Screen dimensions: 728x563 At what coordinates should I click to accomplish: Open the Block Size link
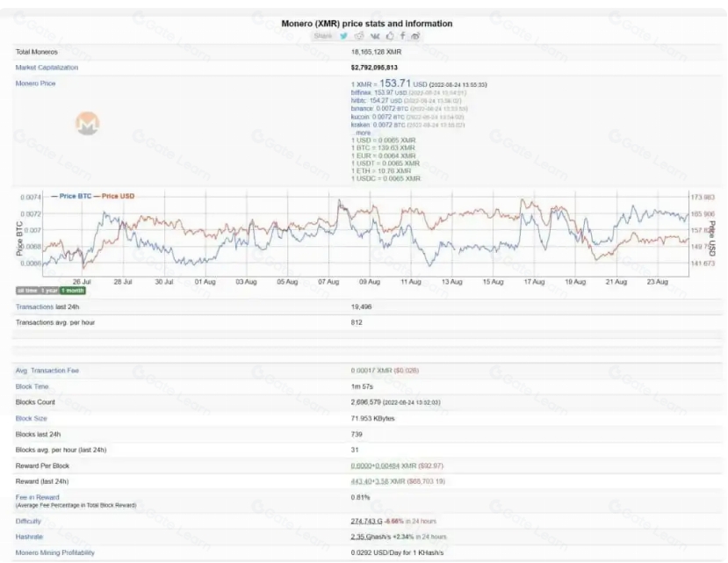31,418
